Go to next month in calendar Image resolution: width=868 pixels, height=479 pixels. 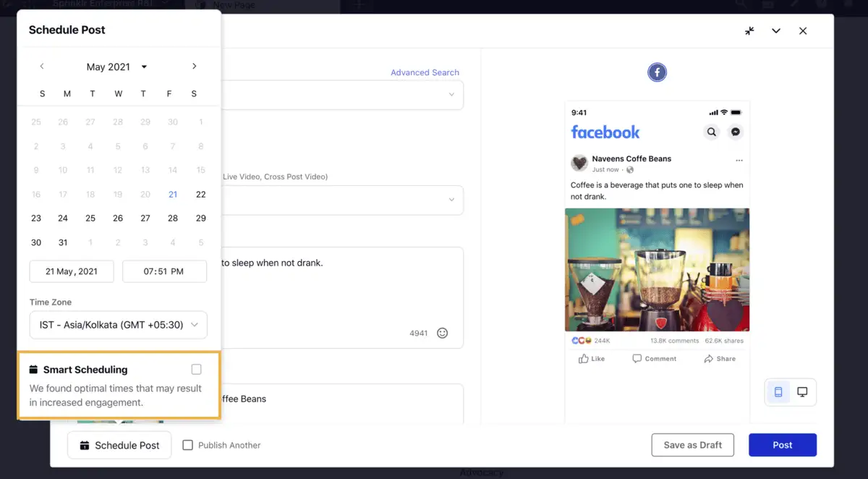point(194,66)
